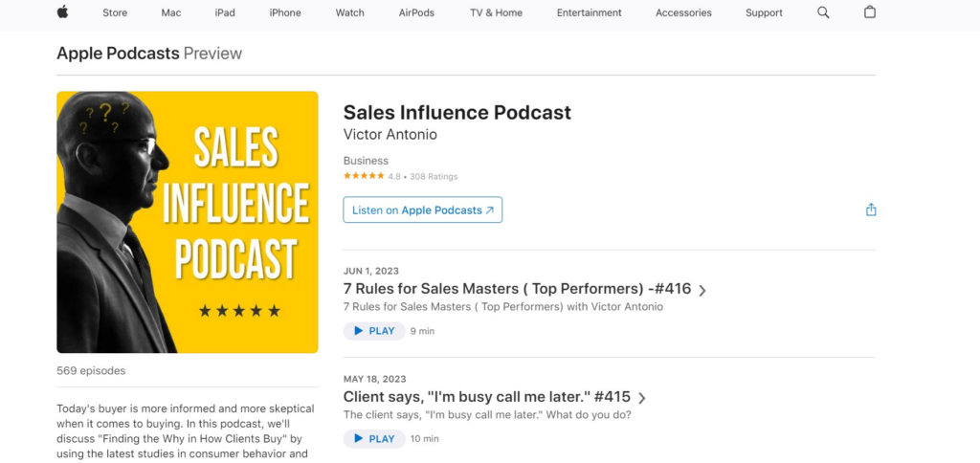Open the Mac menu
The width and height of the screenshot is (980, 463).
tap(170, 12)
